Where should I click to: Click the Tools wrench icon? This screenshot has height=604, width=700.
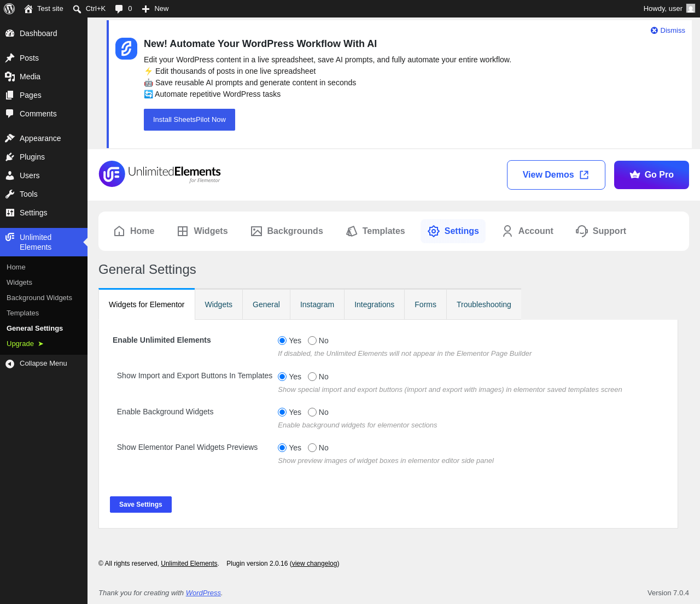(x=10, y=194)
